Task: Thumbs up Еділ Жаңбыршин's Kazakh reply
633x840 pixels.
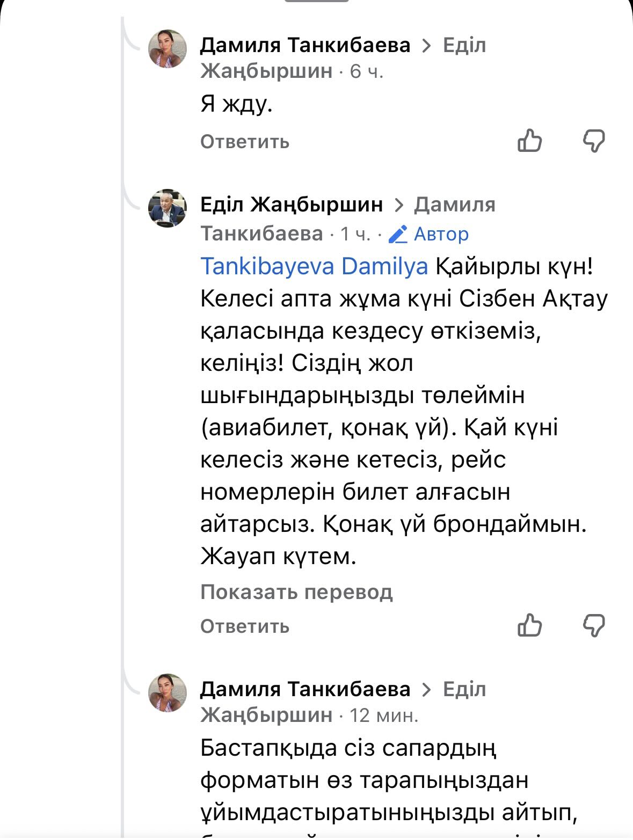Action: click(x=529, y=625)
